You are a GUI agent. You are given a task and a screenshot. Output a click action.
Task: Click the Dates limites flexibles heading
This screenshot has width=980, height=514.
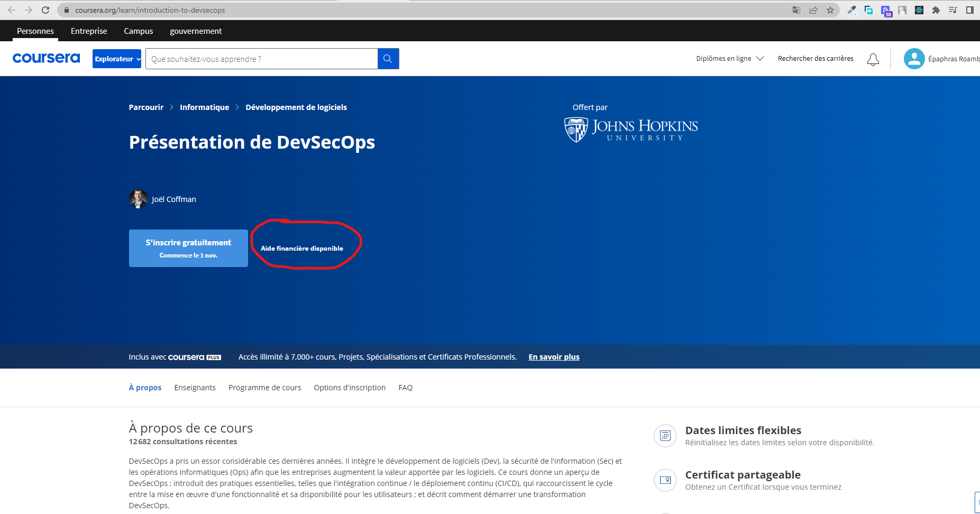coord(743,430)
